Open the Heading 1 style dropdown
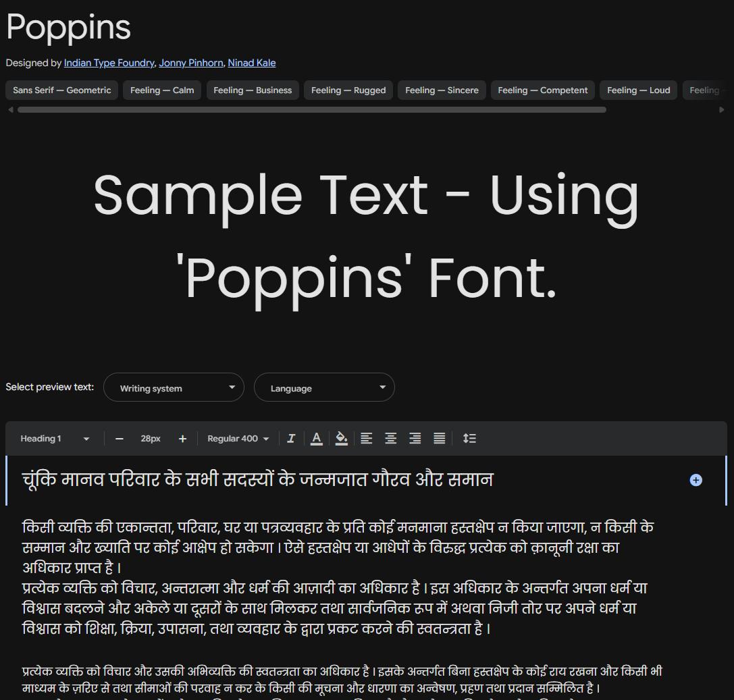Viewport: 734px width, 700px height. (54, 439)
